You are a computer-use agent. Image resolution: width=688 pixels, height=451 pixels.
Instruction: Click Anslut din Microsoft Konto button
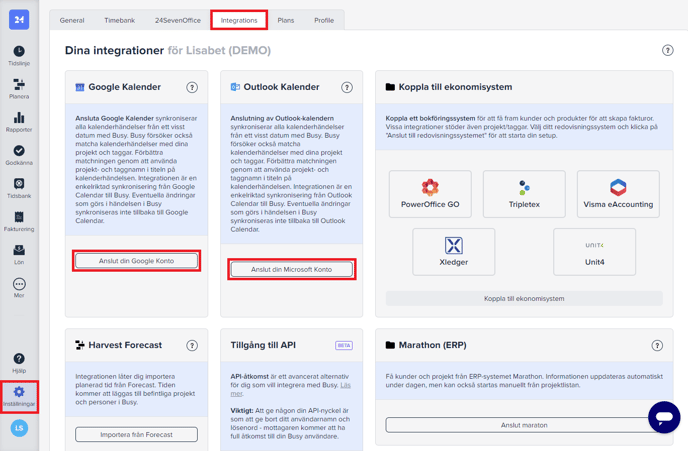click(291, 269)
